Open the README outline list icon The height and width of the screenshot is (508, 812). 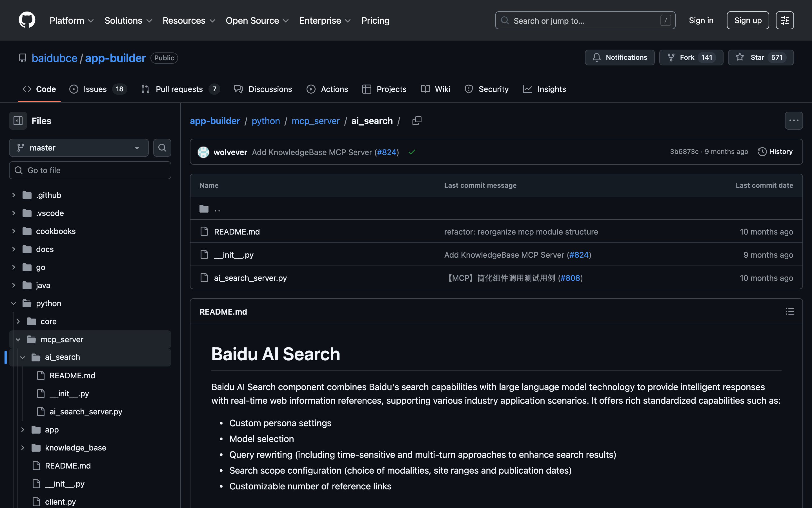(x=790, y=312)
